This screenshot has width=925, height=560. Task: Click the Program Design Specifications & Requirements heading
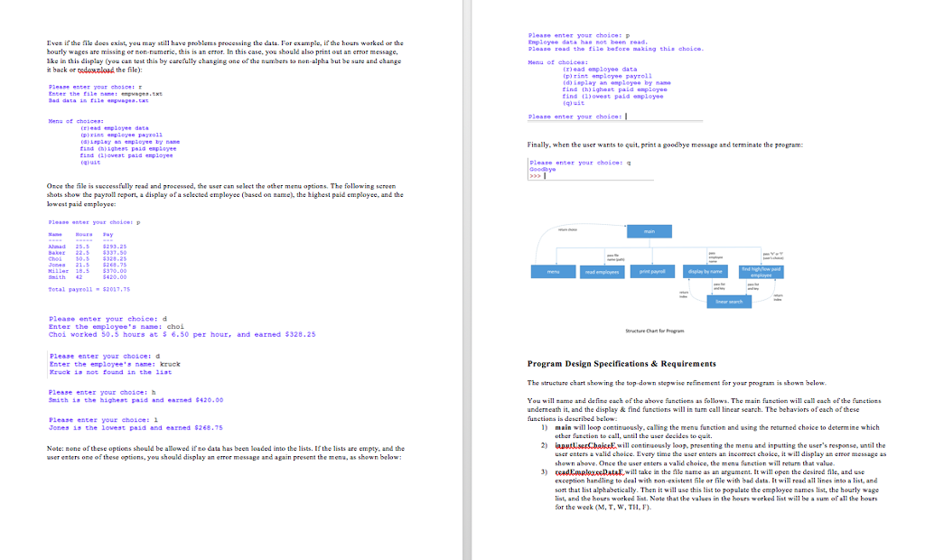click(623, 363)
